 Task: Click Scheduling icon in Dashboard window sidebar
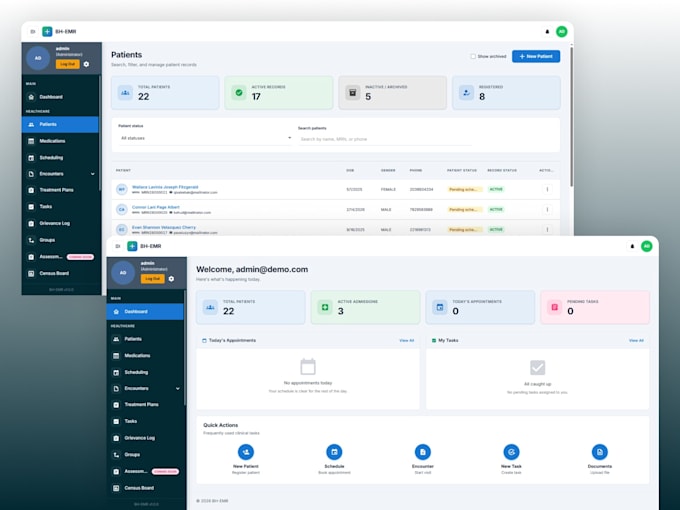coord(116,373)
